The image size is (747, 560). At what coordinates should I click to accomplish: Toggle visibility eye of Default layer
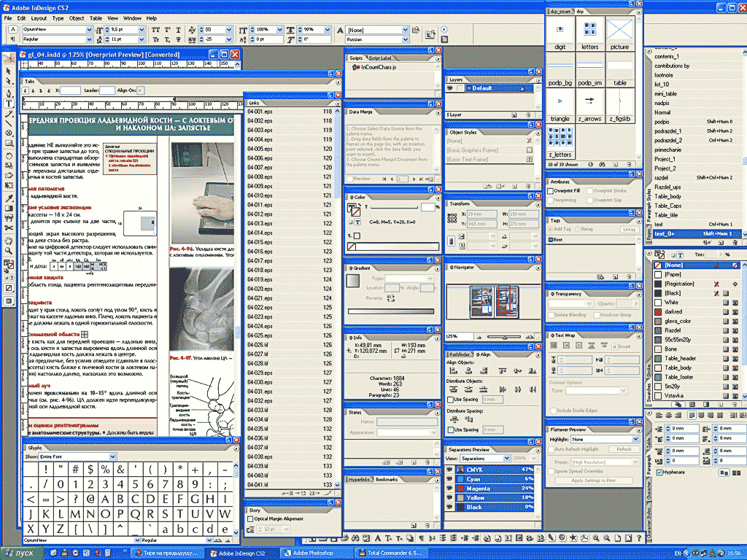click(449, 88)
